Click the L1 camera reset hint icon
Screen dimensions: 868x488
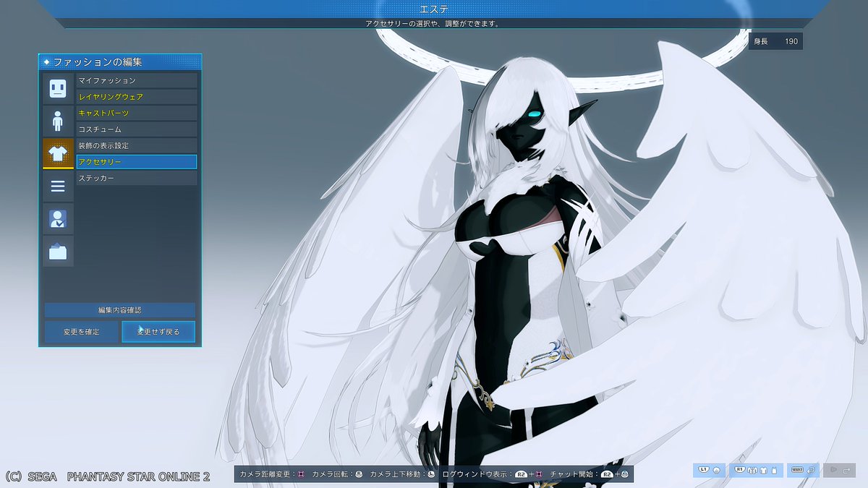coord(709,470)
